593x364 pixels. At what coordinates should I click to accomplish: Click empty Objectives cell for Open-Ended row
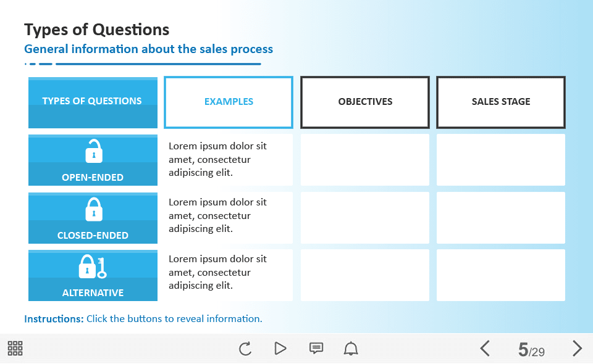pos(365,160)
